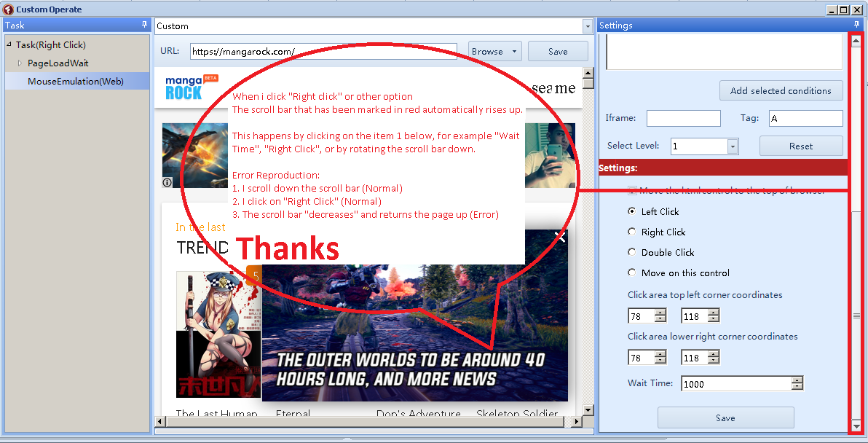Select the Double Click radio option
Screen dimensions: 868x443
(631, 252)
